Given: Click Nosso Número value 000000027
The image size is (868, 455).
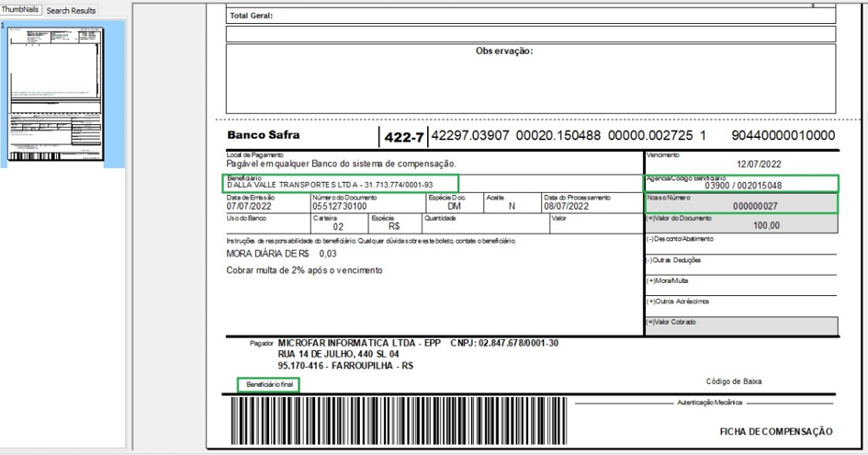Looking at the screenshot, I should (x=755, y=206).
